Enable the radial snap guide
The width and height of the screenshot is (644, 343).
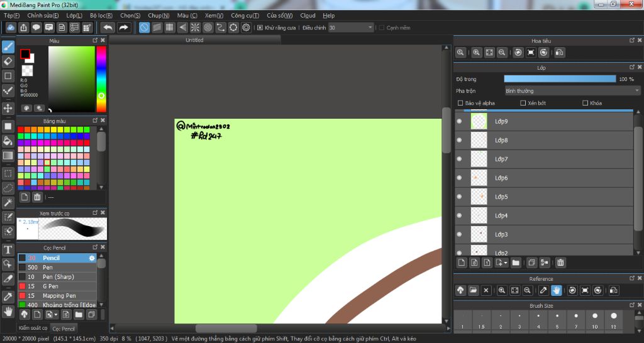(195, 28)
